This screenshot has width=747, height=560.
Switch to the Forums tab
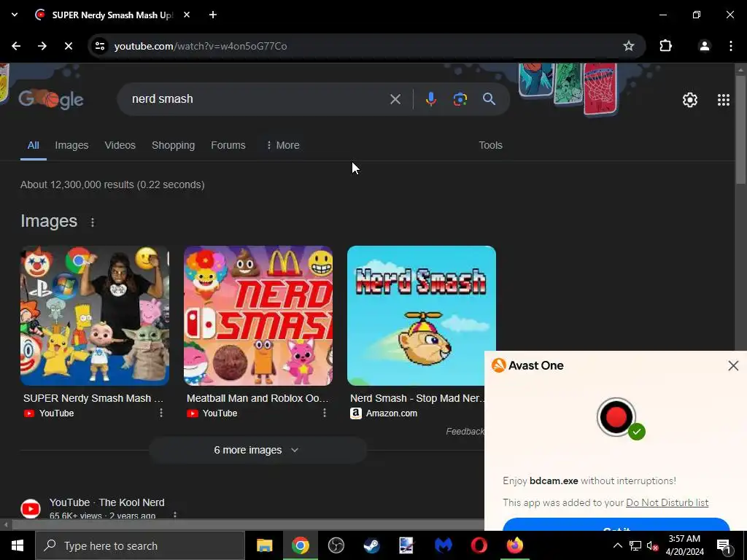click(228, 145)
